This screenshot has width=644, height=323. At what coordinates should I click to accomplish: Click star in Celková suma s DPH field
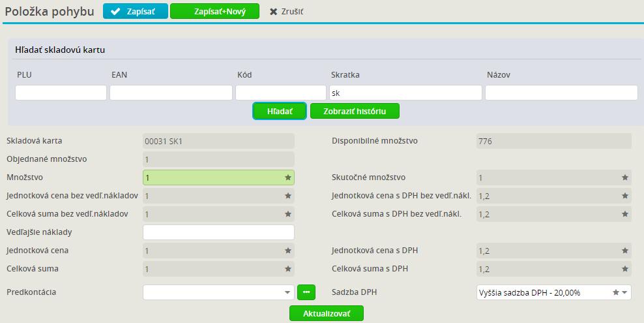click(625, 269)
